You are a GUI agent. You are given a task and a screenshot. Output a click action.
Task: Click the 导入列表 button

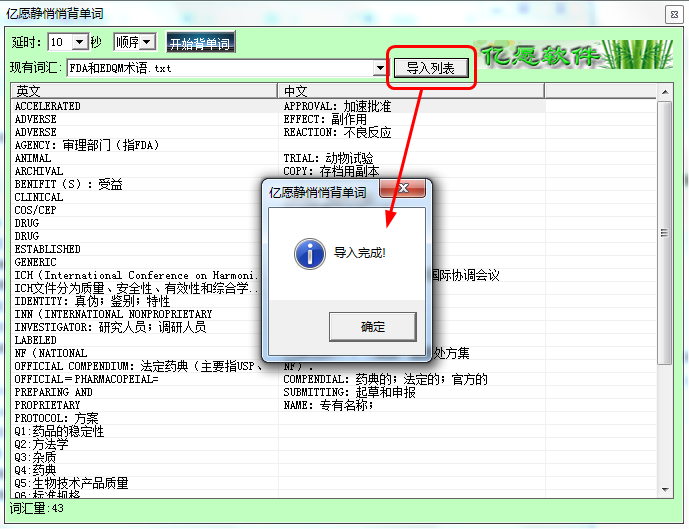pos(431,68)
